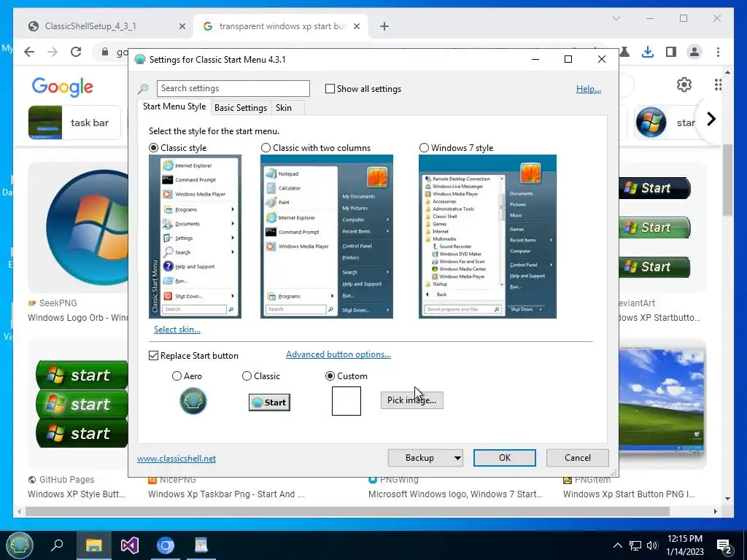Open the volume tray icon

(x=652, y=545)
